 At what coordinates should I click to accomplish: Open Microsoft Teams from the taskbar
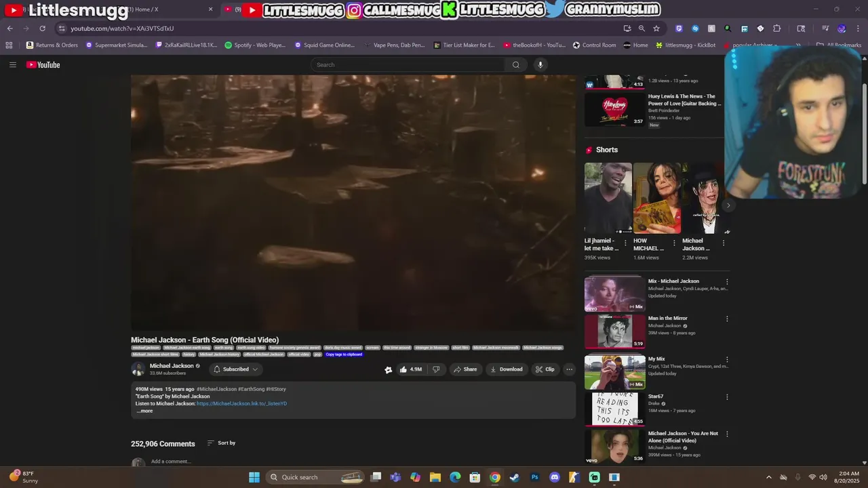pos(395,477)
